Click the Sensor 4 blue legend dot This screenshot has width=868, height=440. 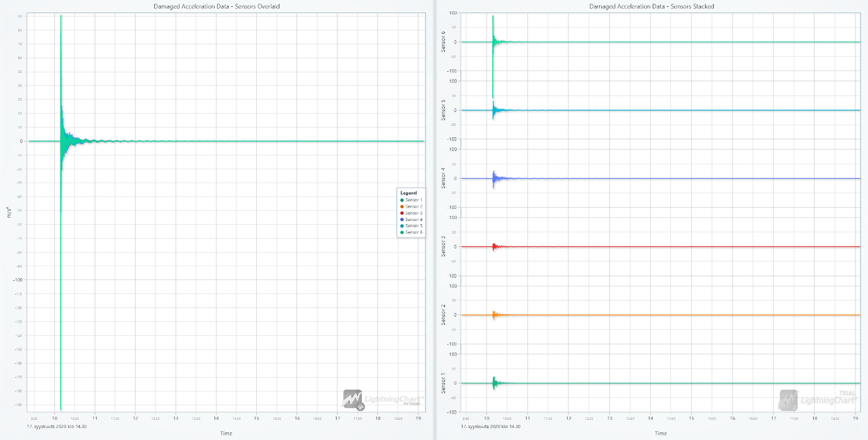pos(402,220)
